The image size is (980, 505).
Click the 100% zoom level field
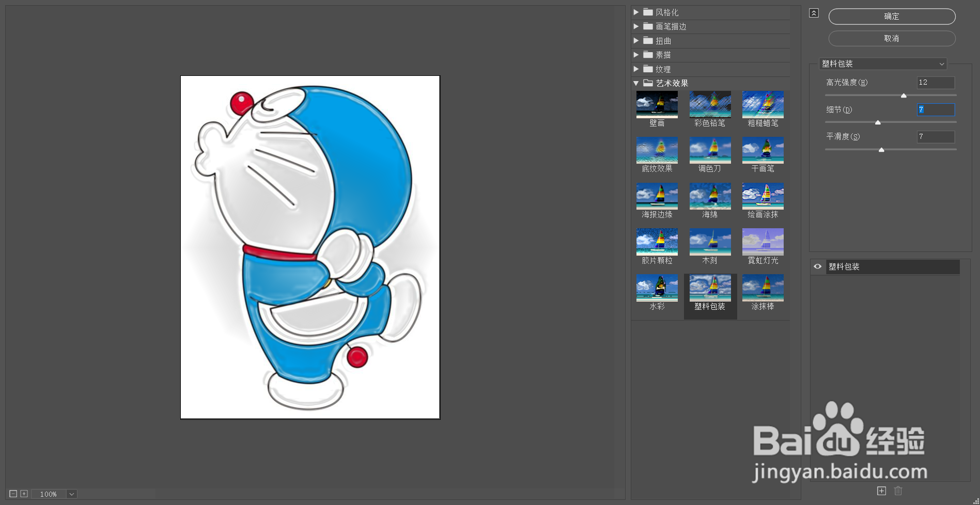49,494
